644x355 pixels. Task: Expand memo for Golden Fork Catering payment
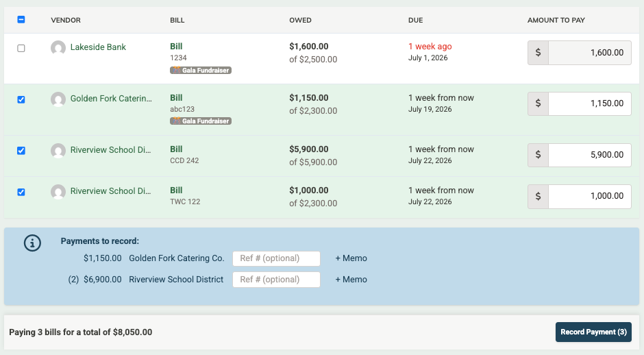[351, 258]
